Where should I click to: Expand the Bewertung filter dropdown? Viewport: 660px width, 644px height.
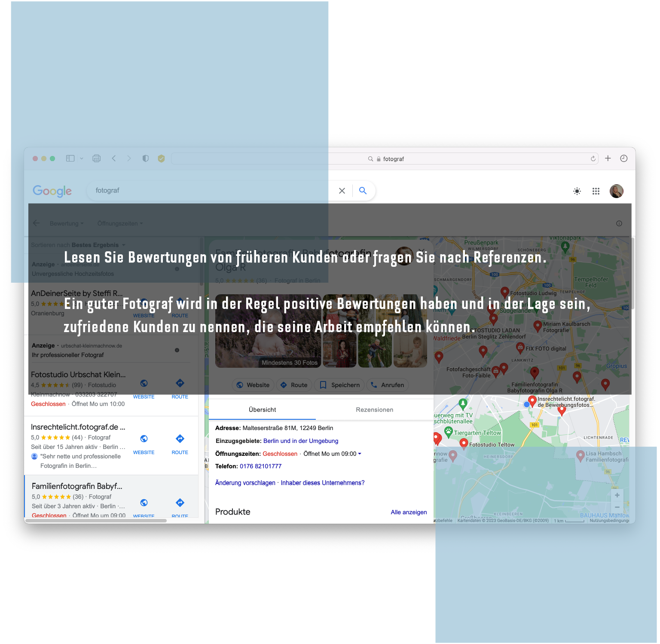67,223
